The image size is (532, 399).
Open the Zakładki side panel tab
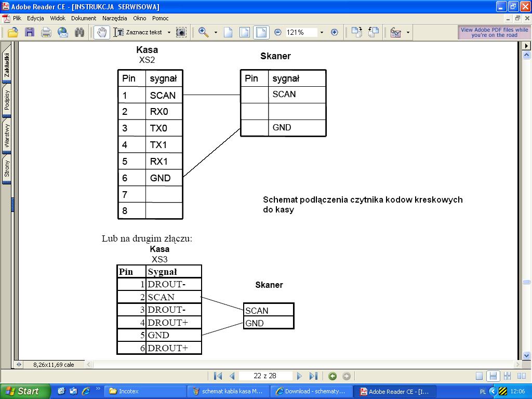tap(7, 65)
